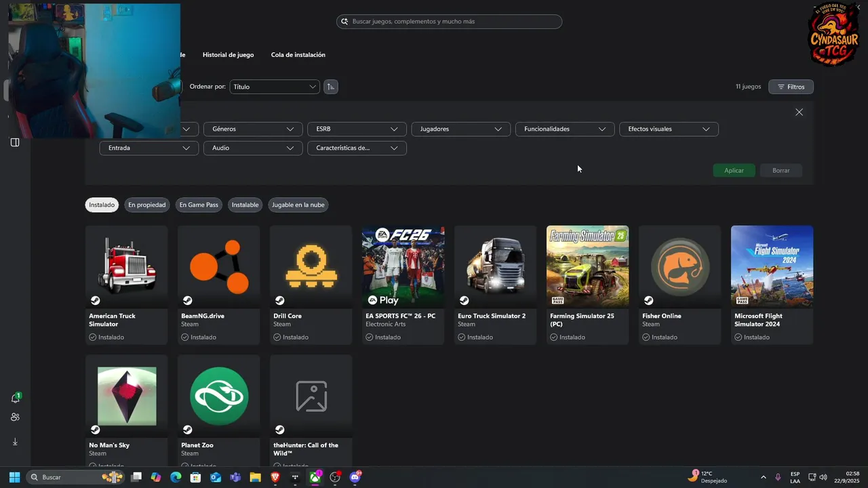
Task: Show hidden icons chevron in system tray
Action: [x=763, y=477]
